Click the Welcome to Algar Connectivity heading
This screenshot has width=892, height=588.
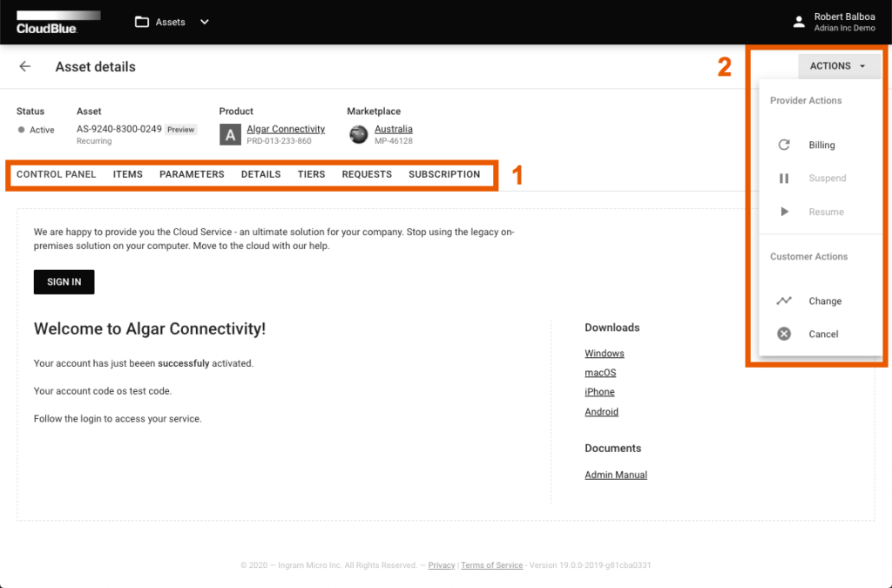(150, 328)
